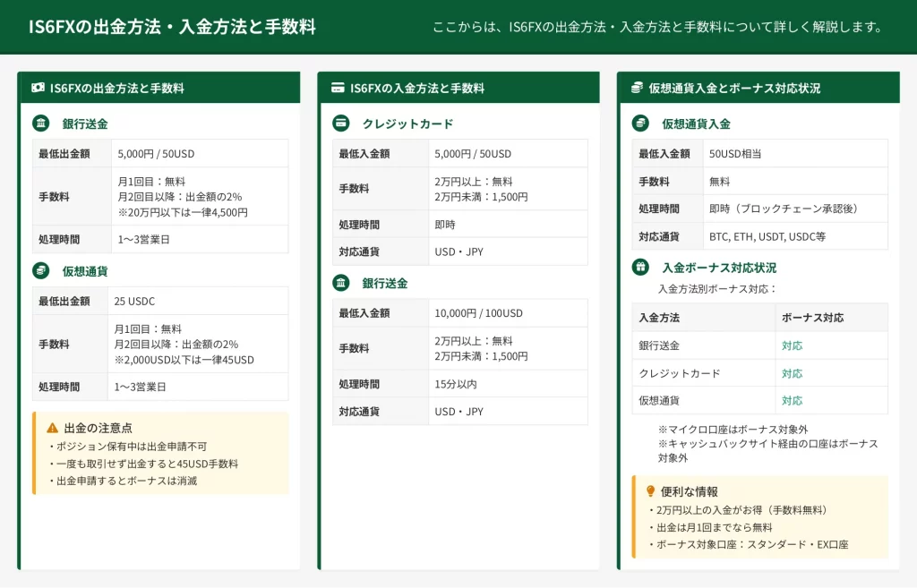Click the coins icon next to the 仮想通貨 withdrawal heading

pyautogui.click(x=41, y=270)
